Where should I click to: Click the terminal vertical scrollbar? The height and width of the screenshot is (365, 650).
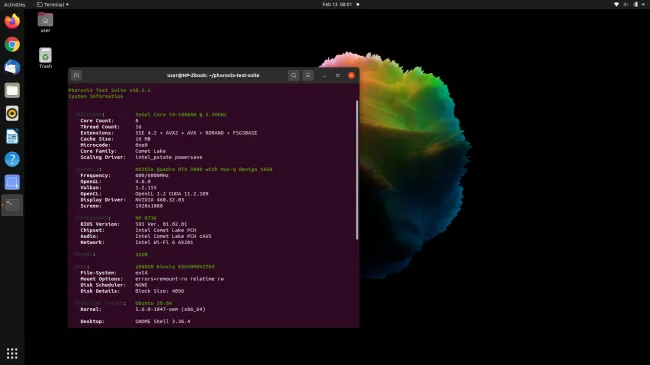pyautogui.click(x=357, y=170)
